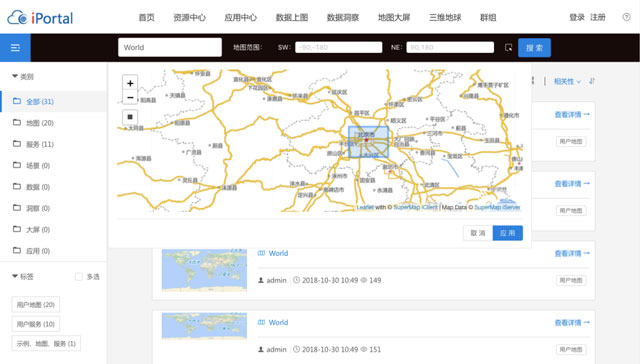Click the SuperMap iClient attribution link
Viewport: 640px width, 364px height.
[415, 207]
